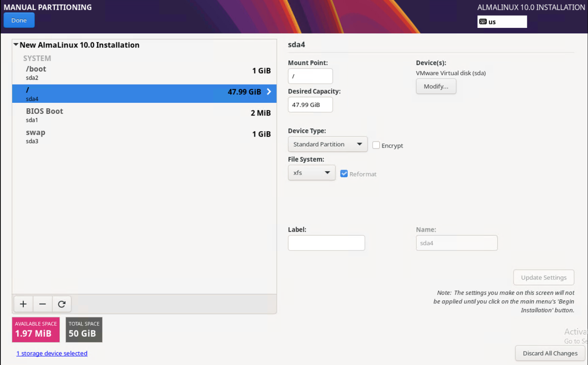Click the SYSTEM group heading
This screenshot has height=365, width=588.
(37, 58)
